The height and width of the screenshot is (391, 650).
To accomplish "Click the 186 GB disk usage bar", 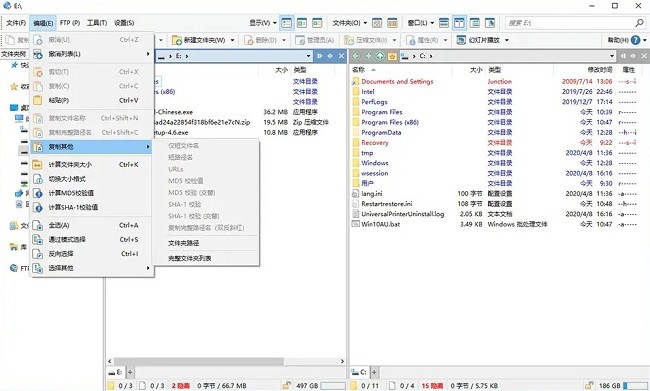I will click(635, 385).
